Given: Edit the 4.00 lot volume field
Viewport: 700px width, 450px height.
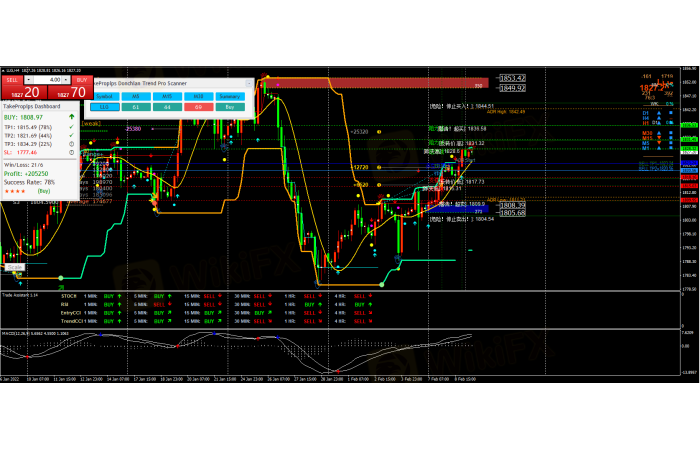Looking at the screenshot, I should (x=48, y=79).
